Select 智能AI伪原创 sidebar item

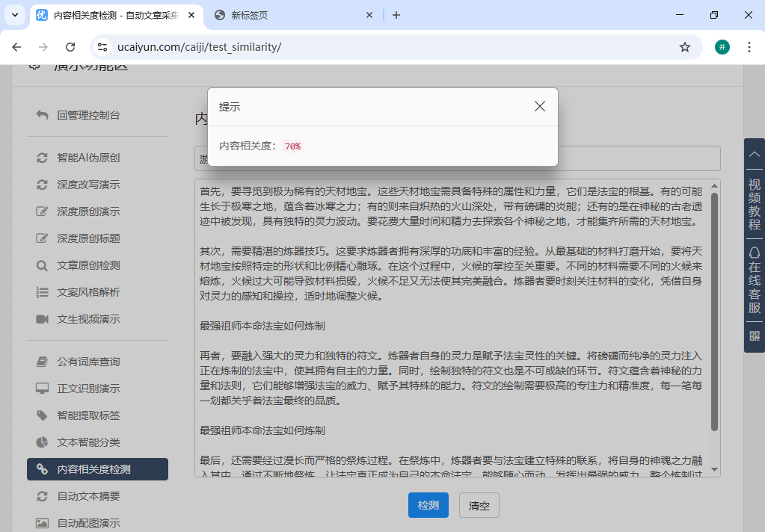[88, 158]
